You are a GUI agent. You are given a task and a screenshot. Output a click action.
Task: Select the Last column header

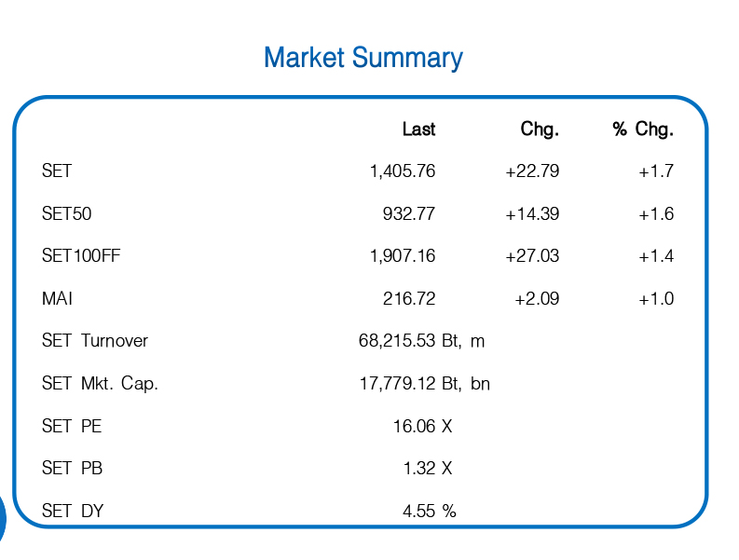[x=418, y=130]
